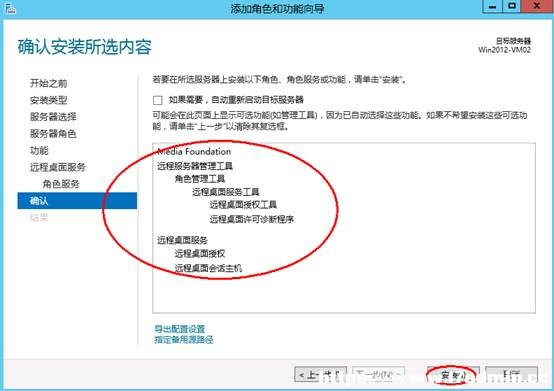
Task: Enable automatic restart of target server checkbox
Action: 158,100
